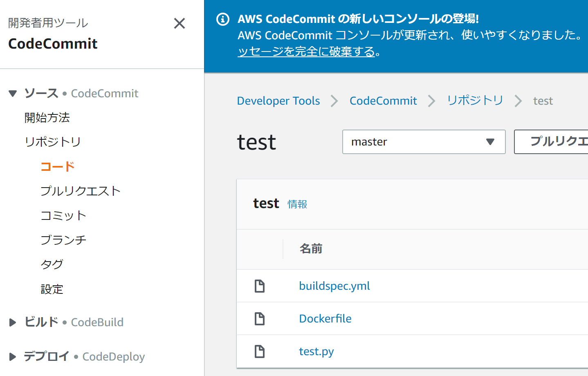This screenshot has width=588, height=376.
Task: Open the Dockerfile file
Action: [325, 318]
